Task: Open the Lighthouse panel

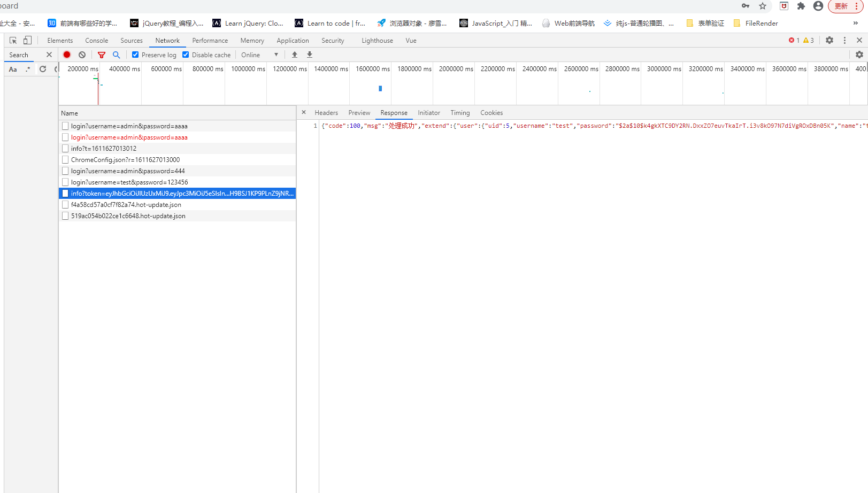Action: click(377, 40)
